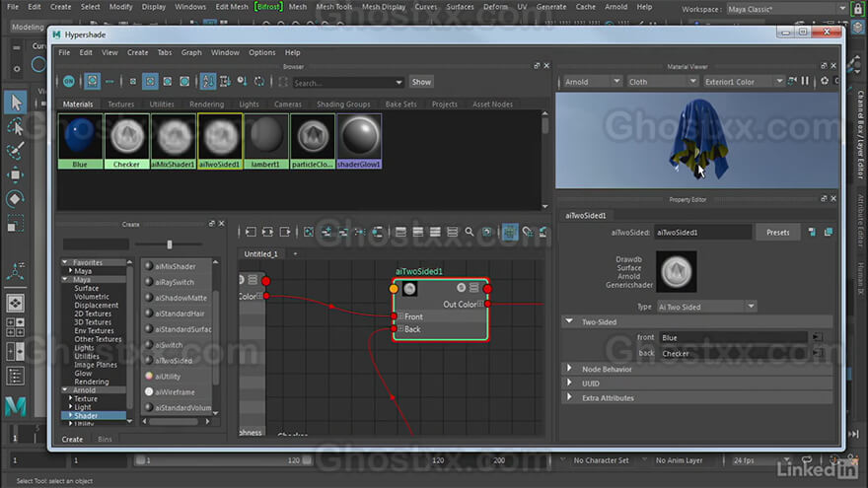Click the reverse sort order icon

pos(259,81)
